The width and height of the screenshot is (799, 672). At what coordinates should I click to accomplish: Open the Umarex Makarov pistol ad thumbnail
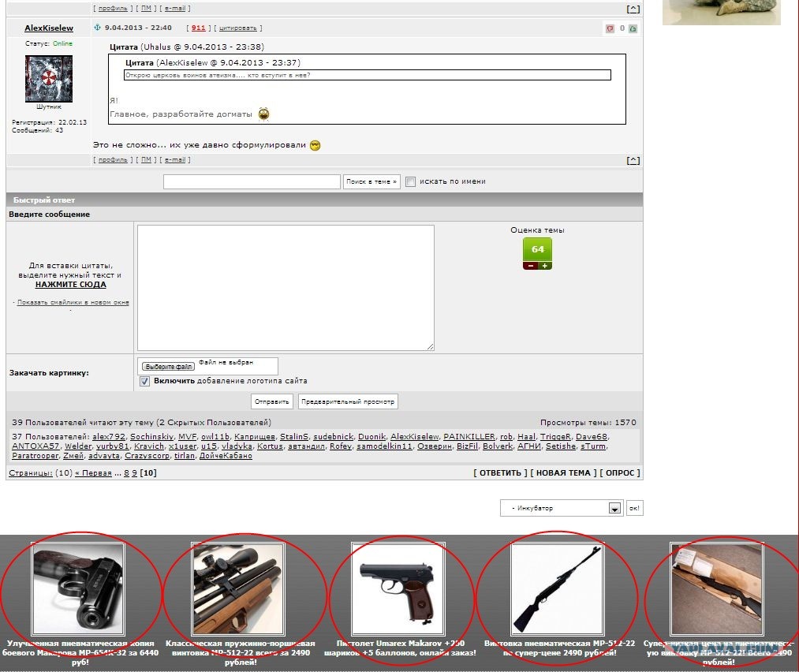[398, 588]
